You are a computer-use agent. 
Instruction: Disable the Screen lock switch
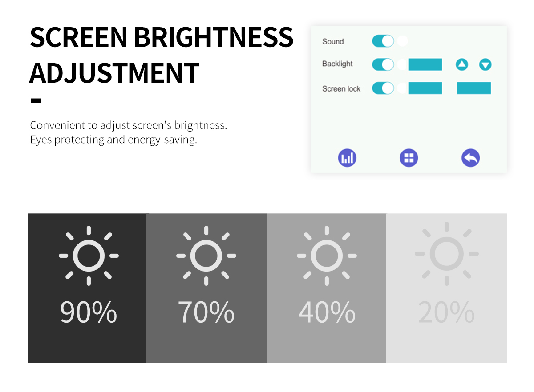383,88
